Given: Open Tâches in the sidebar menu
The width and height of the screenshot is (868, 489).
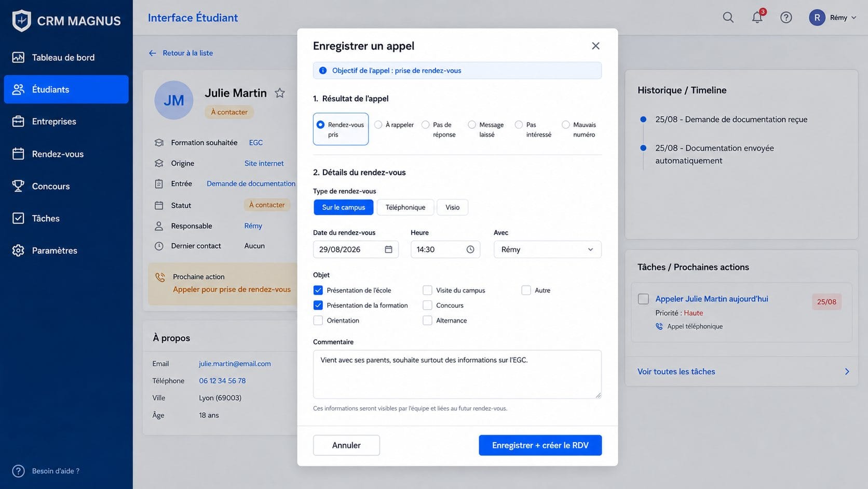Looking at the screenshot, I should [66, 218].
